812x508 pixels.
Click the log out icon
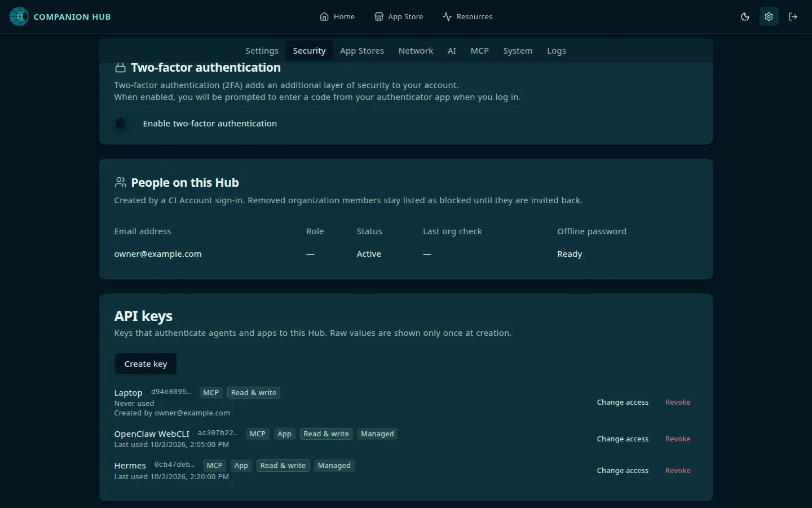pos(793,16)
